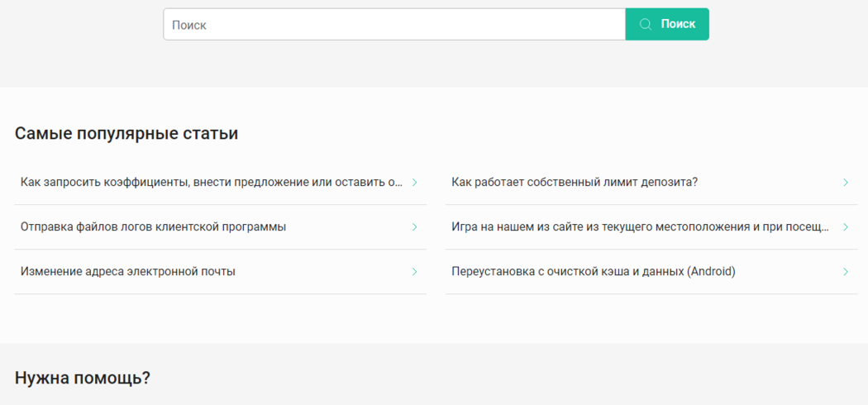The height and width of the screenshot is (405, 868).
Task: Click the chevron for 'Изменение адреса электронной почты'
Action: tap(414, 271)
